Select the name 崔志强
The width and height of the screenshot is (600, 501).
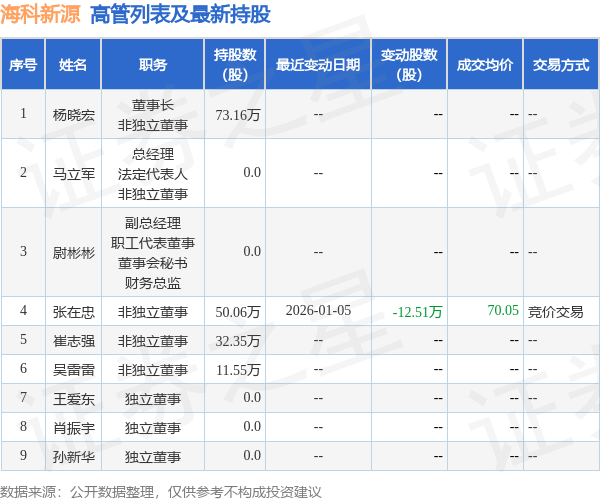coord(73,341)
